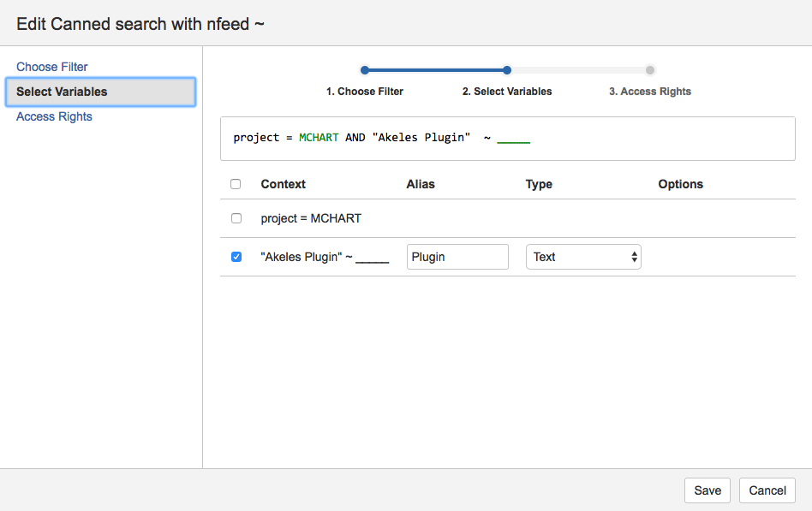The height and width of the screenshot is (511, 812).
Task: Click the Cancel button
Action: (x=767, y=490)
